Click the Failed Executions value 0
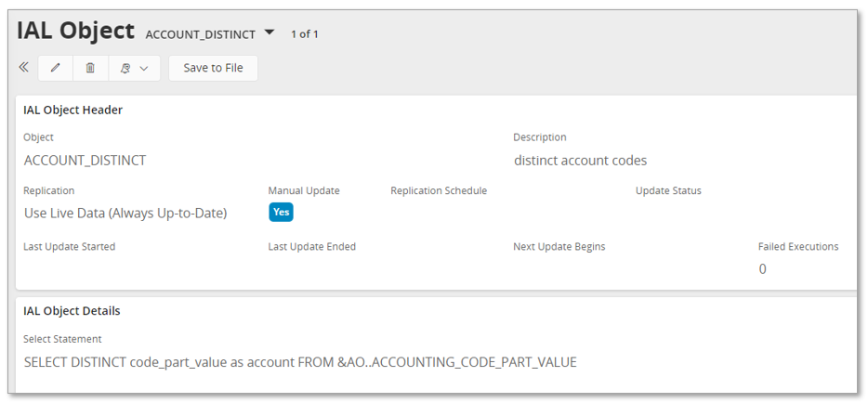868x403 pixels. click(x=762, y=269)
